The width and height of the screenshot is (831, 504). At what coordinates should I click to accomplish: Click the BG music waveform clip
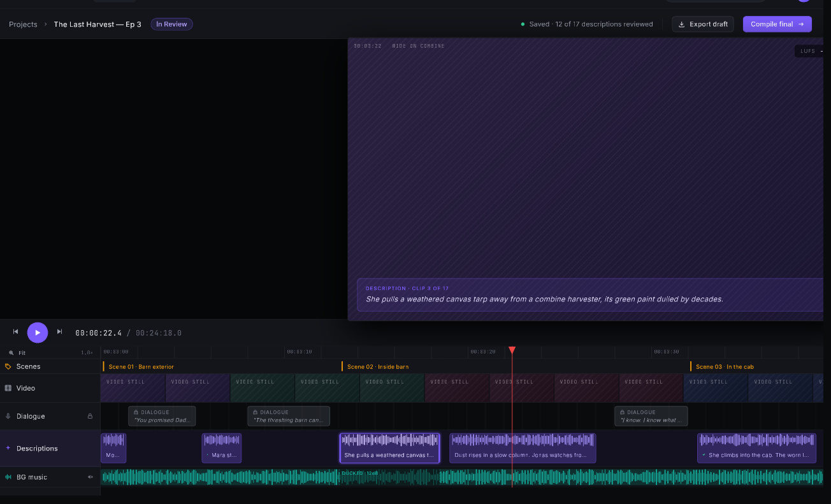pyautogui.click(x=461, y=477)
